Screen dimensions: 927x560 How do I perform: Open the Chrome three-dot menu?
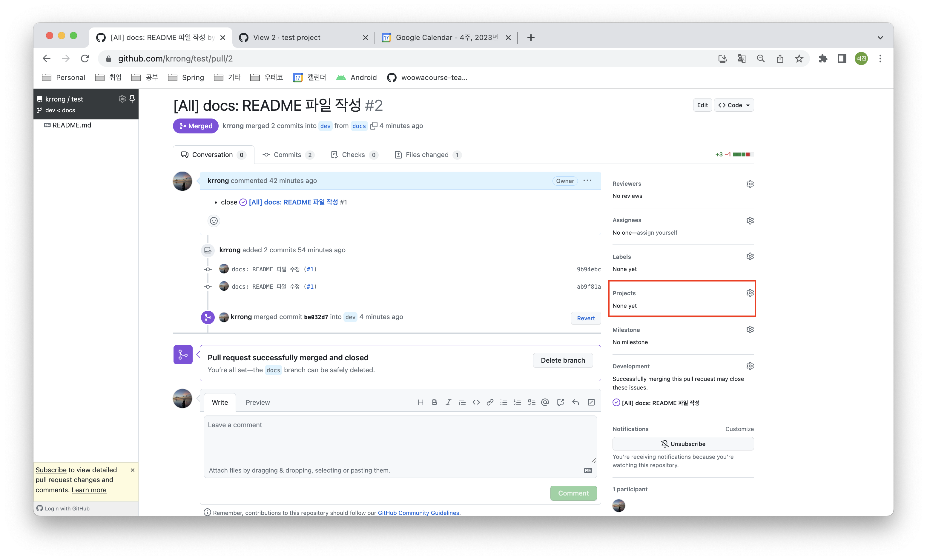[x=880, y=58]
